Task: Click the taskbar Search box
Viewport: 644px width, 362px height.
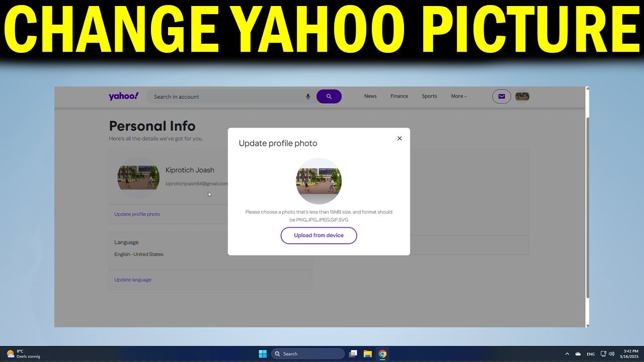Action: pos(308,354)
